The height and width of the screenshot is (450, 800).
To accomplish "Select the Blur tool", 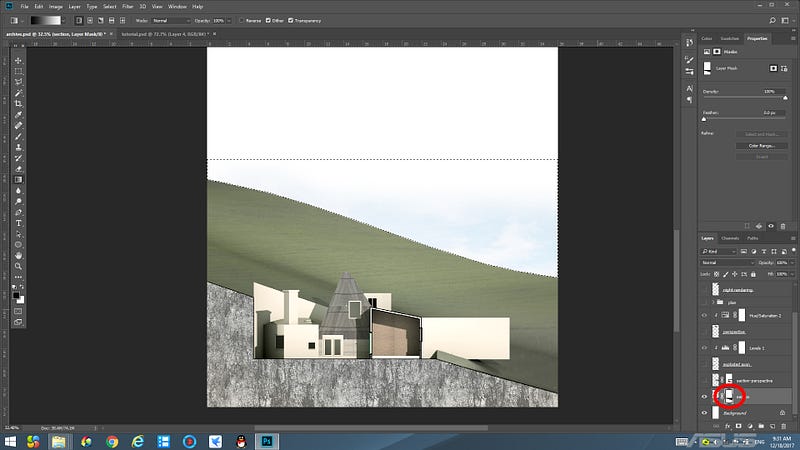I will pyautogui.click(x=18, y=190).
